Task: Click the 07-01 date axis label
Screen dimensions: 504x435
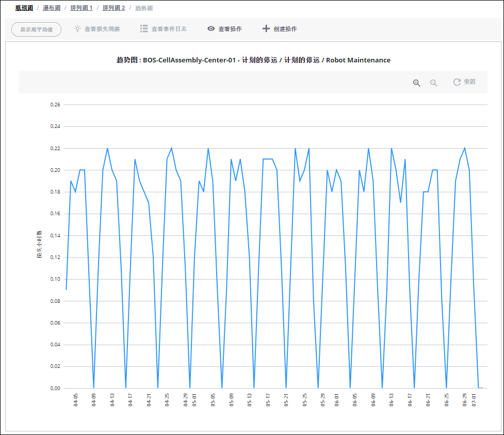Action: coord(474,400)
